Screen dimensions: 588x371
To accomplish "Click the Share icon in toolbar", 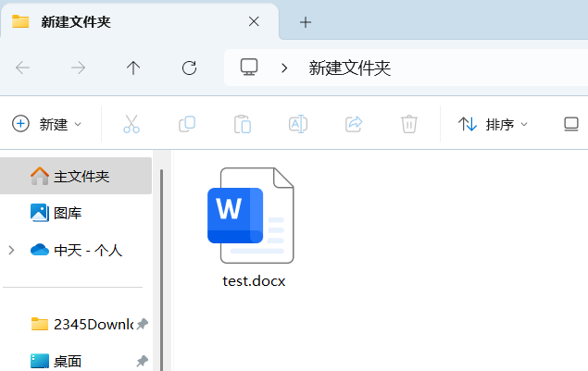I will tap(354, 124).
